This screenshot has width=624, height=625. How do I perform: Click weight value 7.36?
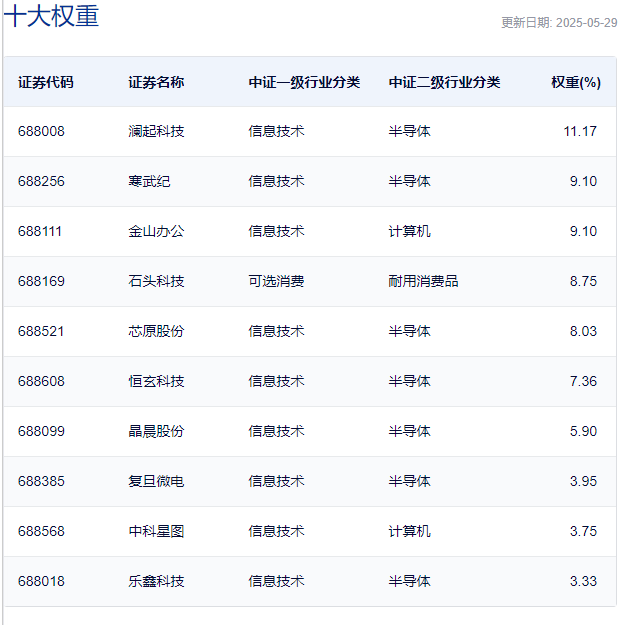pyautogui.click(x=583, y=381)
